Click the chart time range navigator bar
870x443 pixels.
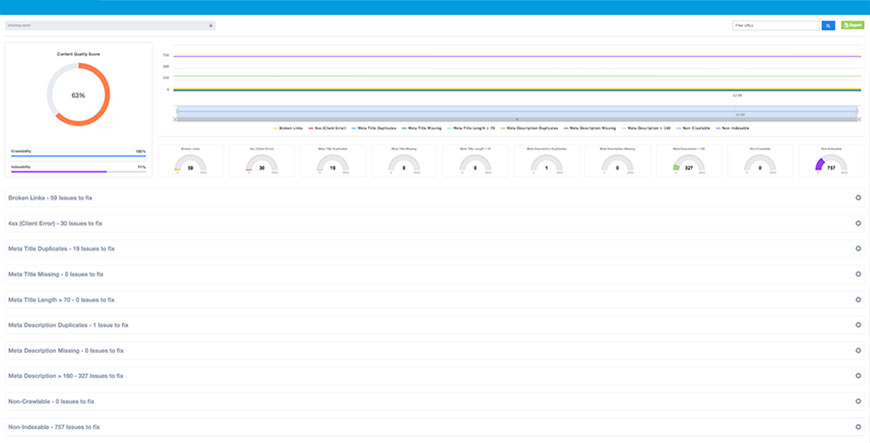pos(515,110)
